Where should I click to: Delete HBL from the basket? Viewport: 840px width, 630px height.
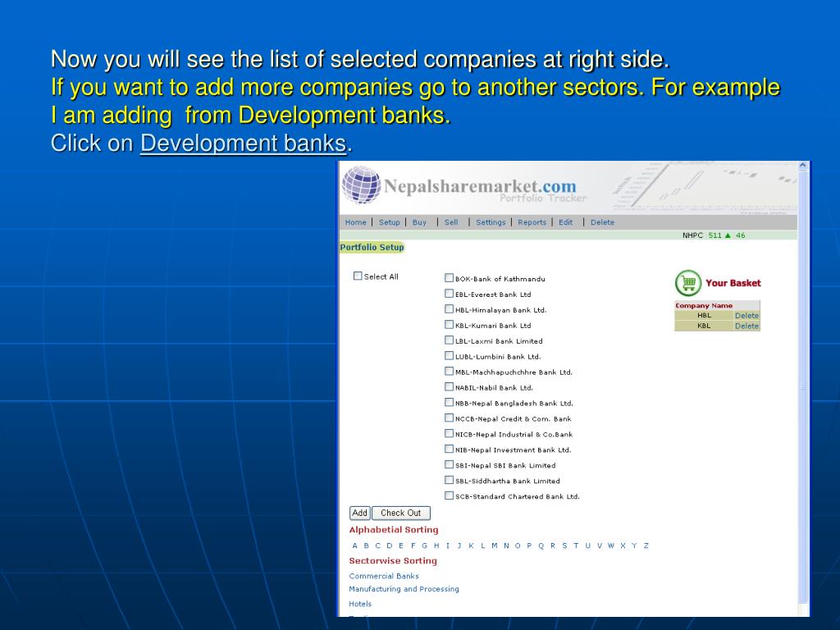tap(746, 316)
